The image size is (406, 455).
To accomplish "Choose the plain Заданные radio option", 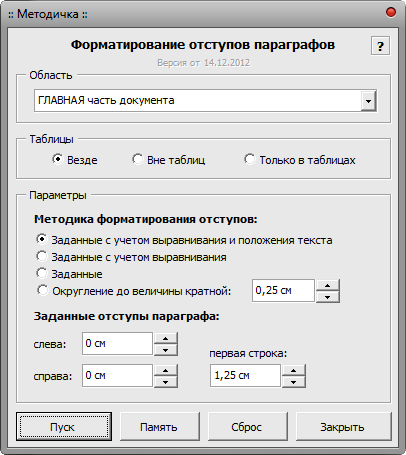I will pos(69,274).
